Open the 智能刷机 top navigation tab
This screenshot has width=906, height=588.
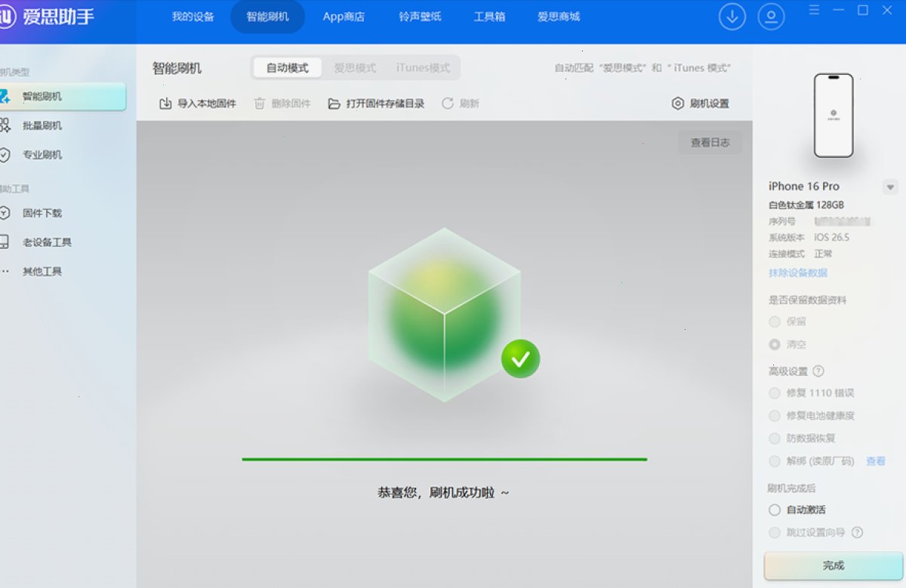tap(267, 17)
